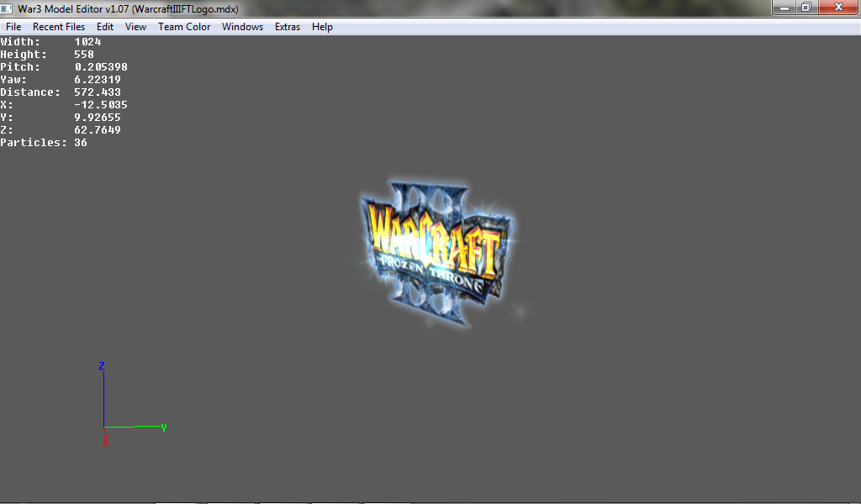This screenshot has width=861, height=504.
Task: Click the green Y axis label
Action: coord(164,428)
